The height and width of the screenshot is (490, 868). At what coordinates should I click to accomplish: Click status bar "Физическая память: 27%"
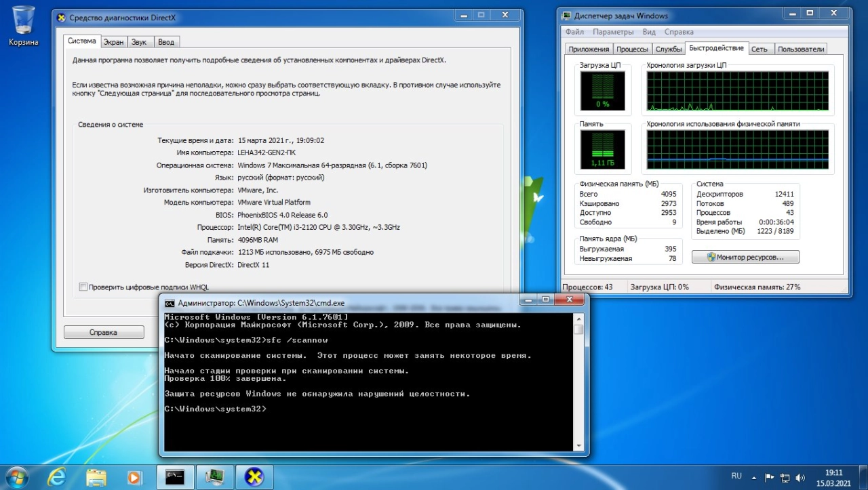(757, 287)
